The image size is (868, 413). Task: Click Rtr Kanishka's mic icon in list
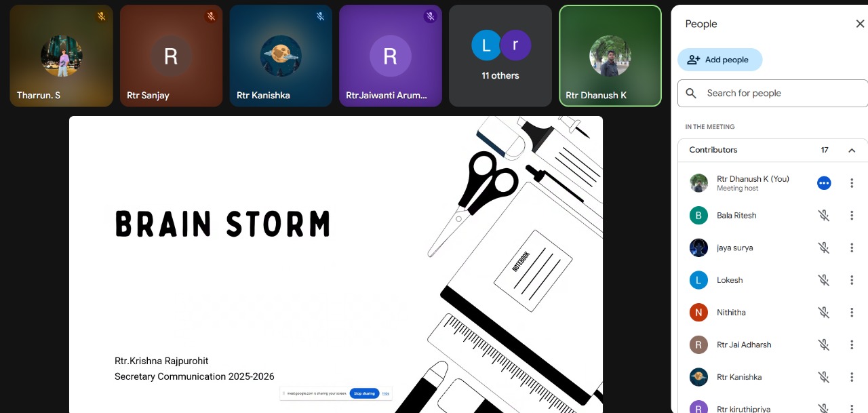(x=824, y=377)
